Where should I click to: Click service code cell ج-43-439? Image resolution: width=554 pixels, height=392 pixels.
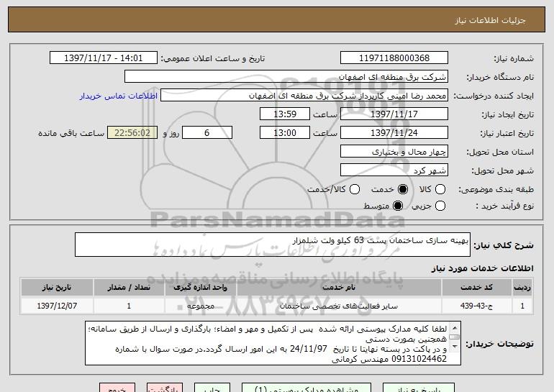476,306
